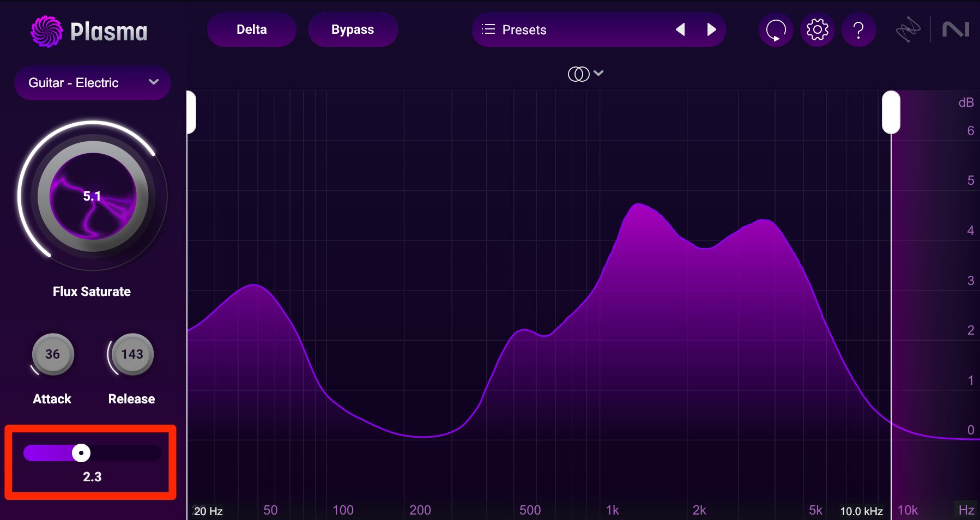The image size is (980, 520).
Task: Open settings gear icon
Action: click(x=817, y=29)
